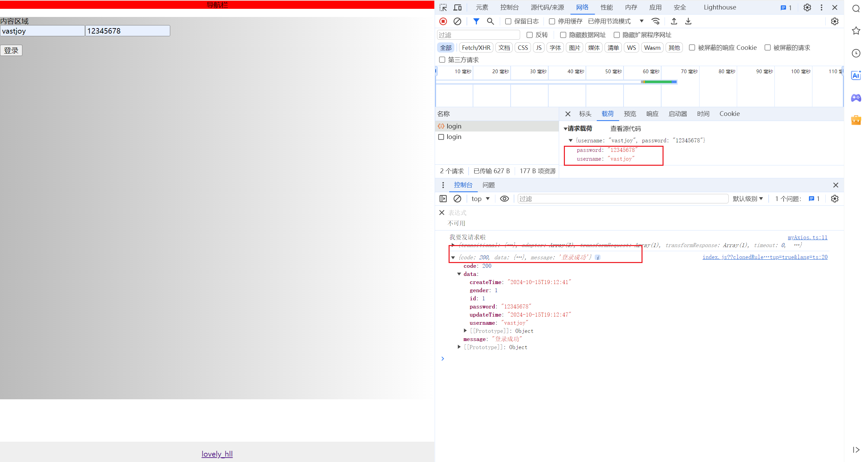
Task: Switch to 元素 panel tab
Action: point(482,7)
